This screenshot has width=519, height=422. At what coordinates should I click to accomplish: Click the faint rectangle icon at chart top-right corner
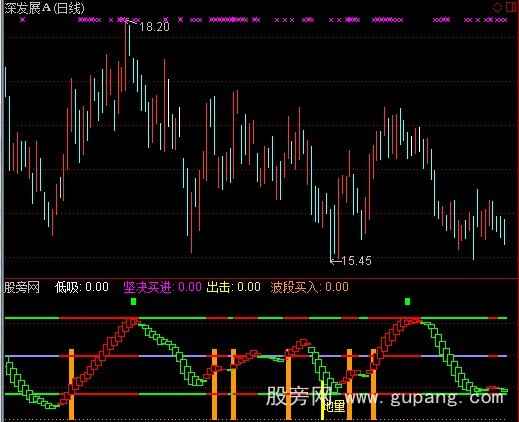coord(510,7)
